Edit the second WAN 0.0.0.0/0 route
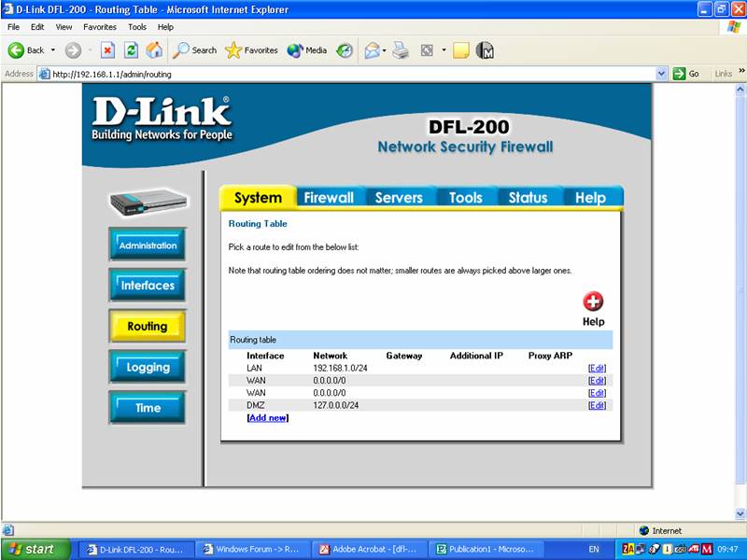Screen dimensions: 747x560 [597, 393]
